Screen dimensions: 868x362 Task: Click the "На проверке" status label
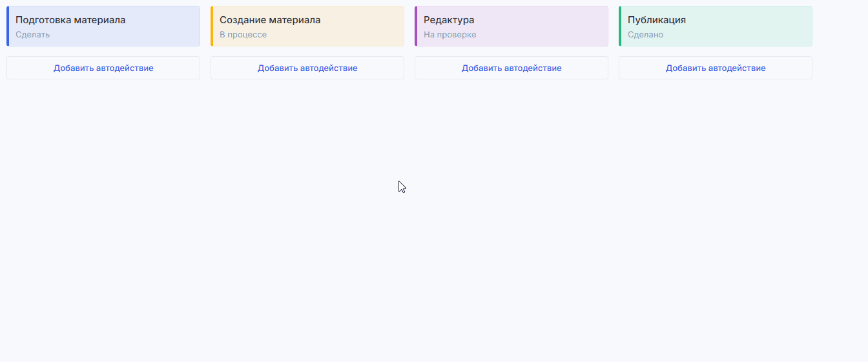click(x=449, y=35)
